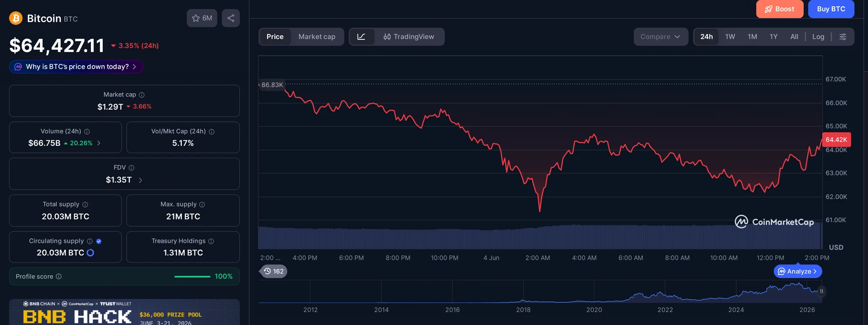The width and height of the screenshot is (868, 325).
Task: Select the All time range
Action: tap(794, 37)
